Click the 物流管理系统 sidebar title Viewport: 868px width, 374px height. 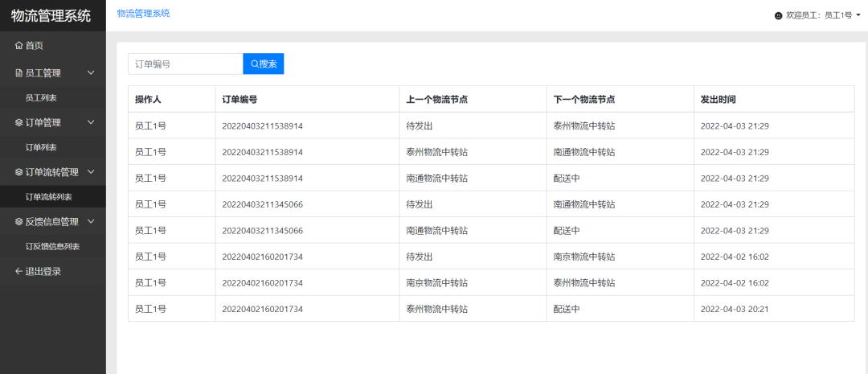(51, 15)
